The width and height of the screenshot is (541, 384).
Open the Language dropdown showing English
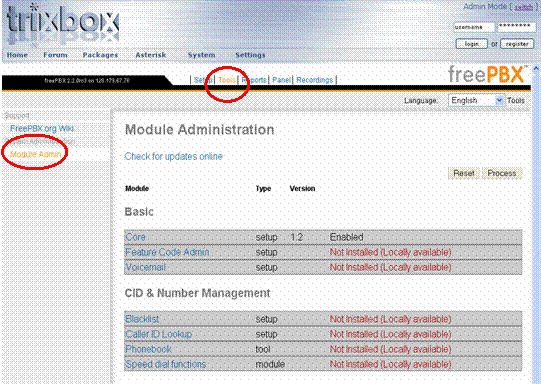click(476, 100)
